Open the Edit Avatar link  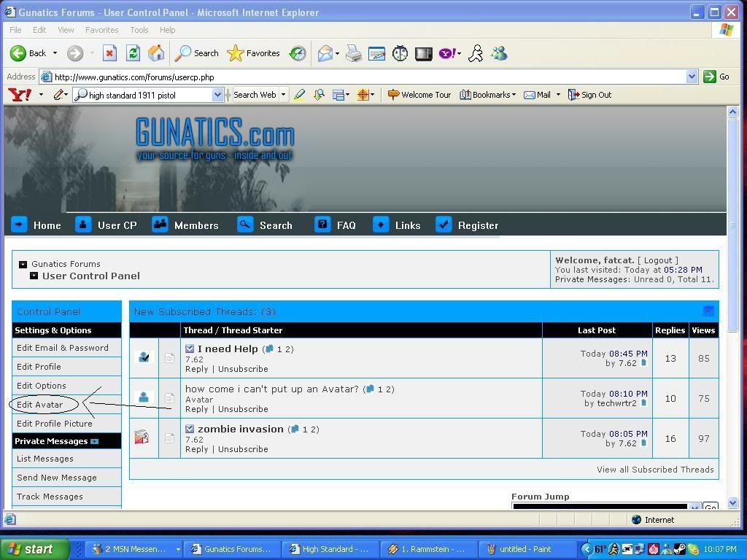[x=39, y=404]
